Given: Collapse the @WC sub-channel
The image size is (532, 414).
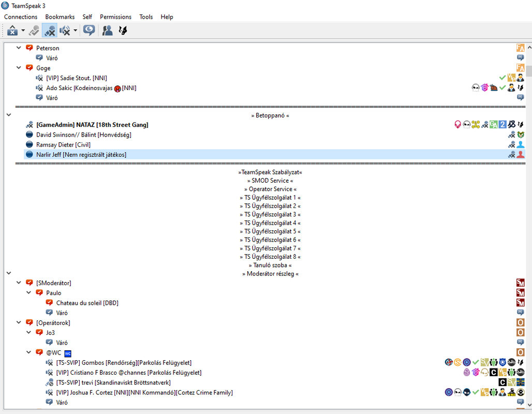Looking at the screenshot, I should click(29, 352).
